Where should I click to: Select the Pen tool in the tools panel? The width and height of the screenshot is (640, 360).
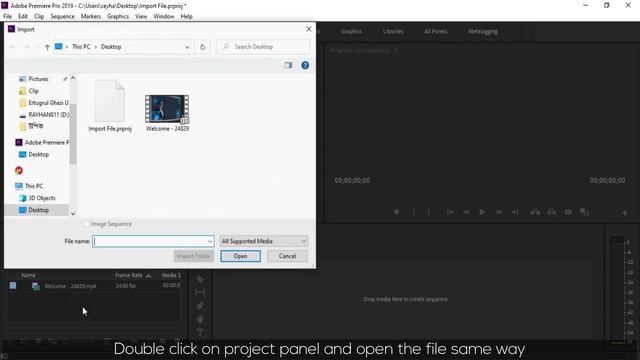point(200,306)
